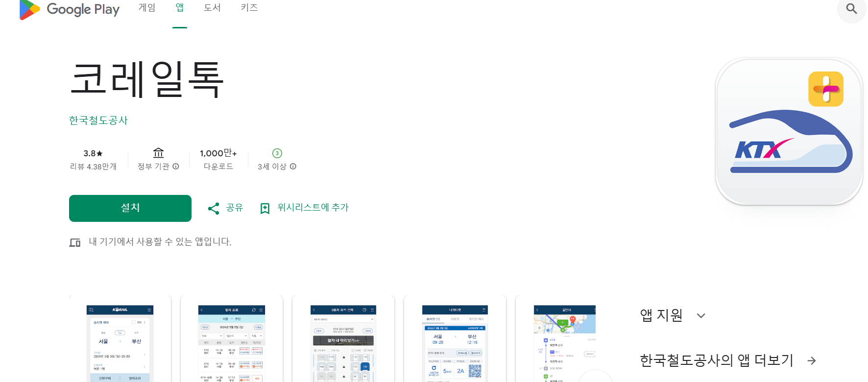Go to the 키즈 tab

pos(249,8)
